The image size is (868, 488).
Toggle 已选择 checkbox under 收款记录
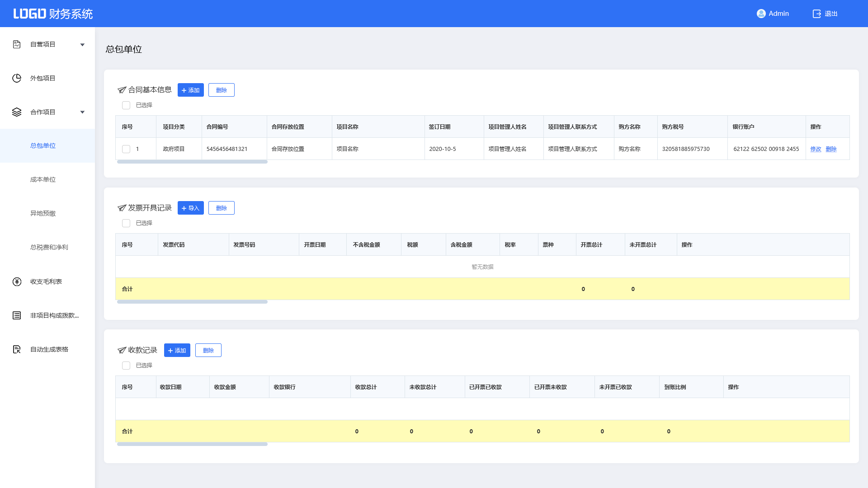coord(126,366)
